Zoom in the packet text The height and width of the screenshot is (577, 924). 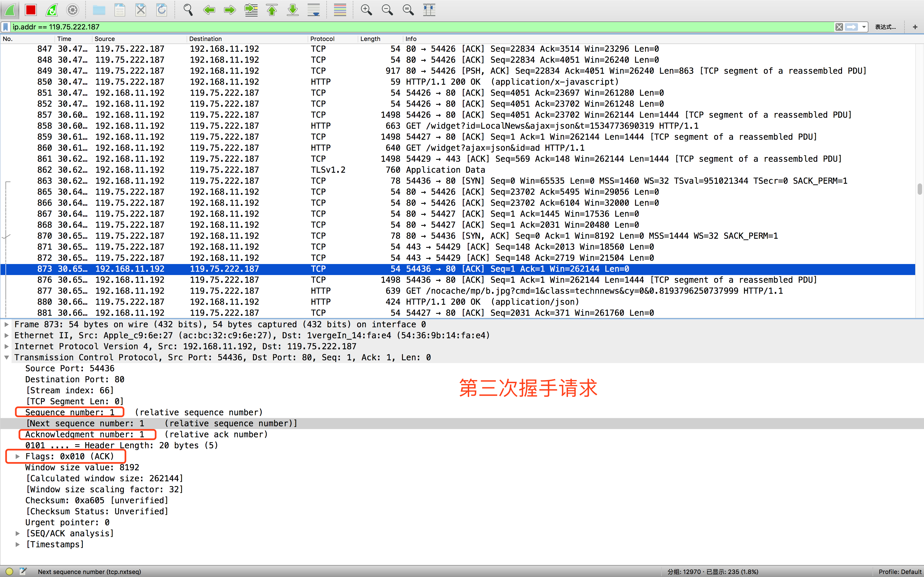coord(367,10)
